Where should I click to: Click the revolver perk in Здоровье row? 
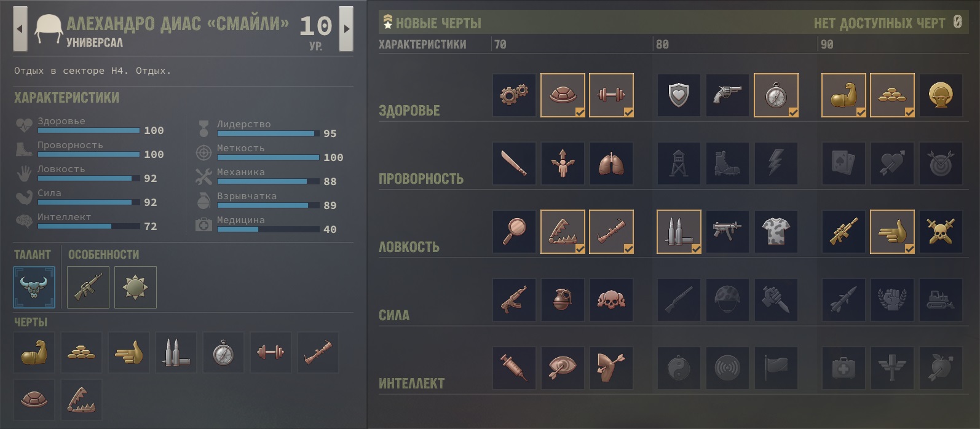tap(727, 95)
